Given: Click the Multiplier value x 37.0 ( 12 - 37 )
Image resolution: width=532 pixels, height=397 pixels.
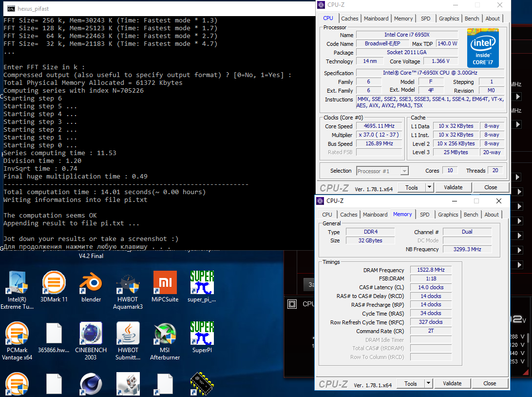Looking at the screenshot, I should click(379, 135).
